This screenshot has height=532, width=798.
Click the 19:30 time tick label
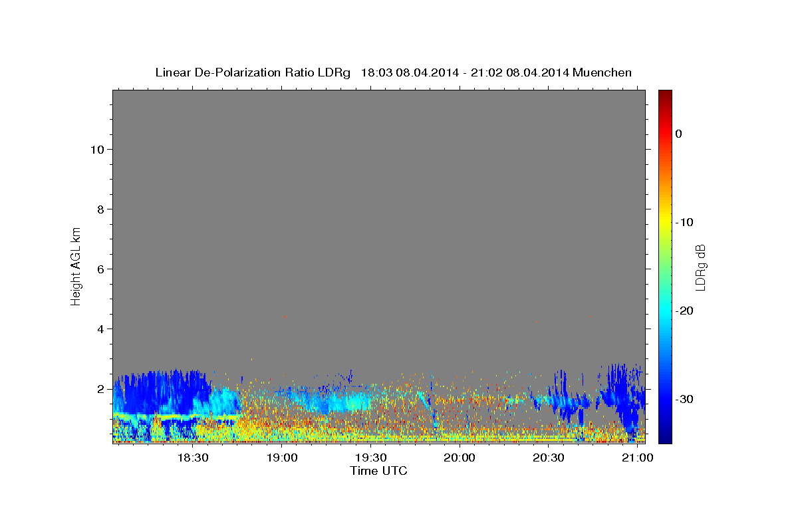click(370, 458)
